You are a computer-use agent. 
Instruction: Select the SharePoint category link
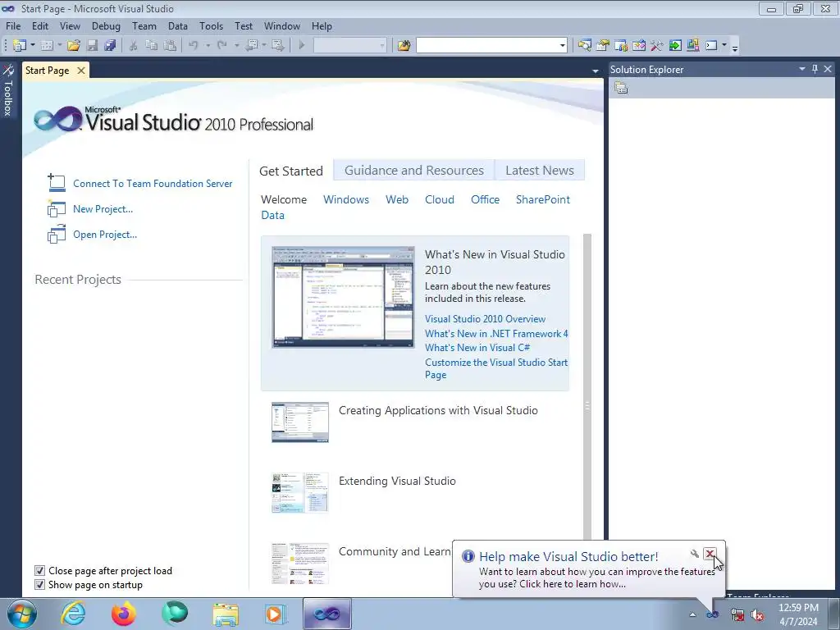pos(543,199)
